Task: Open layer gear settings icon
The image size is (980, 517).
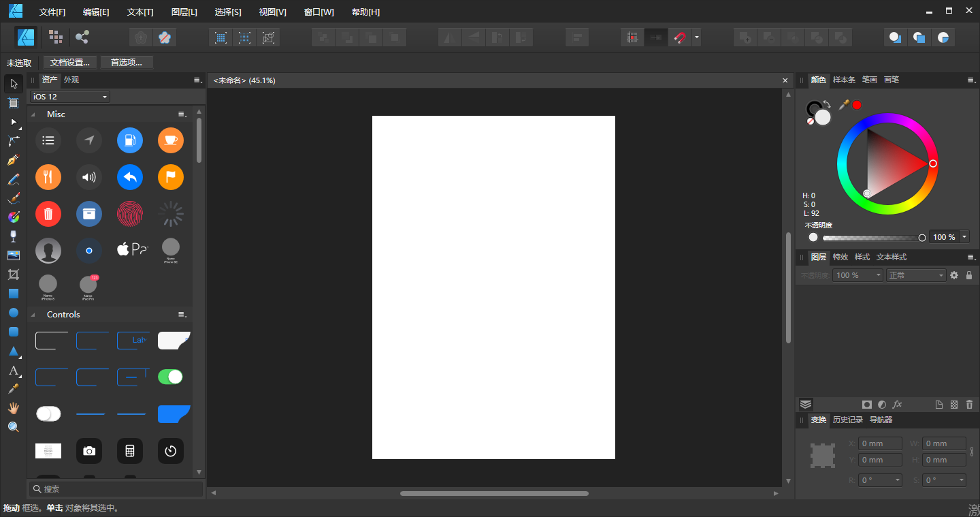Action: point(954,275)
